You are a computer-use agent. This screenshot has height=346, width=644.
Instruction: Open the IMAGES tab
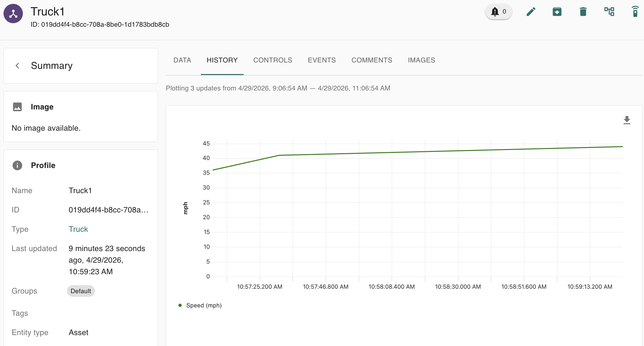[x=421, y=60]
